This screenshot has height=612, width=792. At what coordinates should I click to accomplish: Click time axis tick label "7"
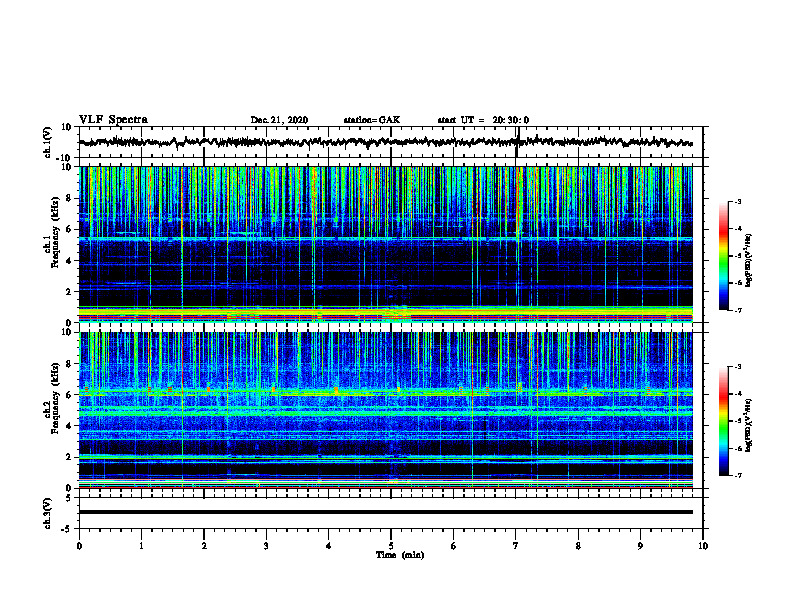[516, 546]
